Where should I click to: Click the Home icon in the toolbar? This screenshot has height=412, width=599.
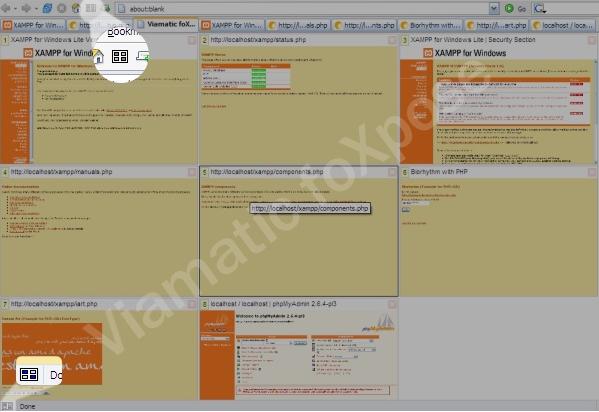coord(76,8)
